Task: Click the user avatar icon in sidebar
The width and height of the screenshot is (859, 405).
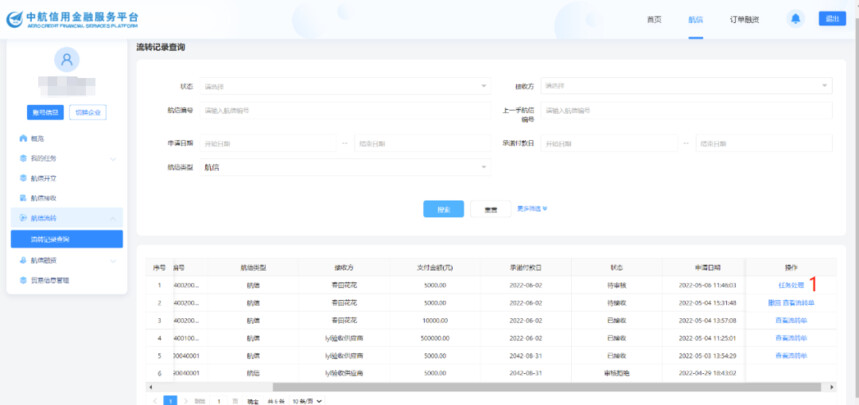Action: click(68, 61)
